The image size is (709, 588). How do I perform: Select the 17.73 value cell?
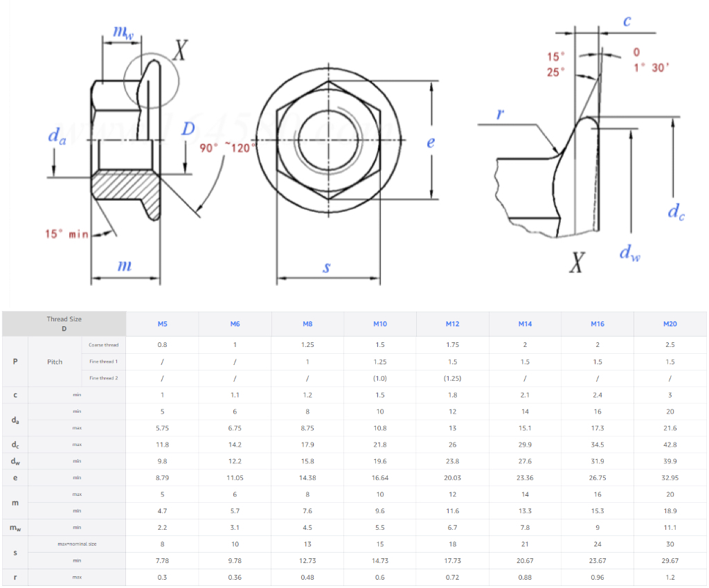pyautogui.click(x=452, y=561)
